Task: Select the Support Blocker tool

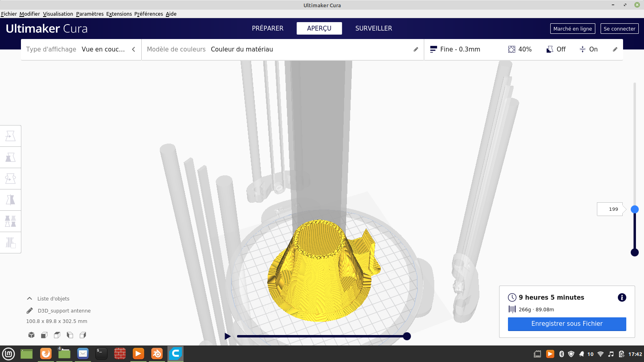Action: click(10, 243)
